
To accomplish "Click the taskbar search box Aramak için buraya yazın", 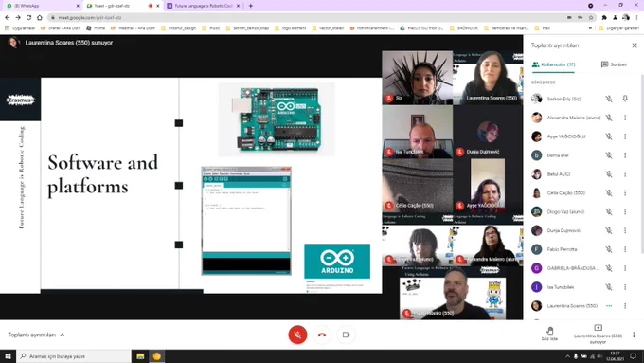I will click(x=74, y=356).
